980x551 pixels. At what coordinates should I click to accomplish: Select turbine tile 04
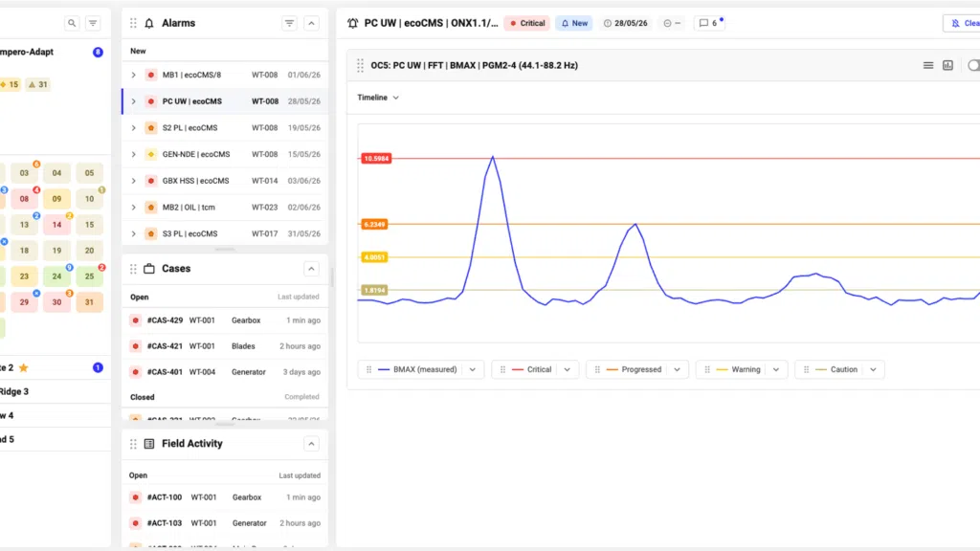point(56,173)
